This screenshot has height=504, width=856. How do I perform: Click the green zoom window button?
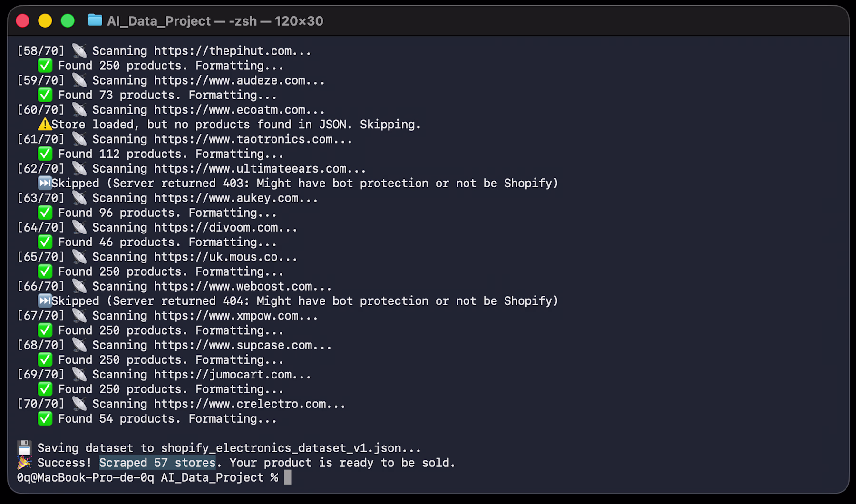coord(68,21)
